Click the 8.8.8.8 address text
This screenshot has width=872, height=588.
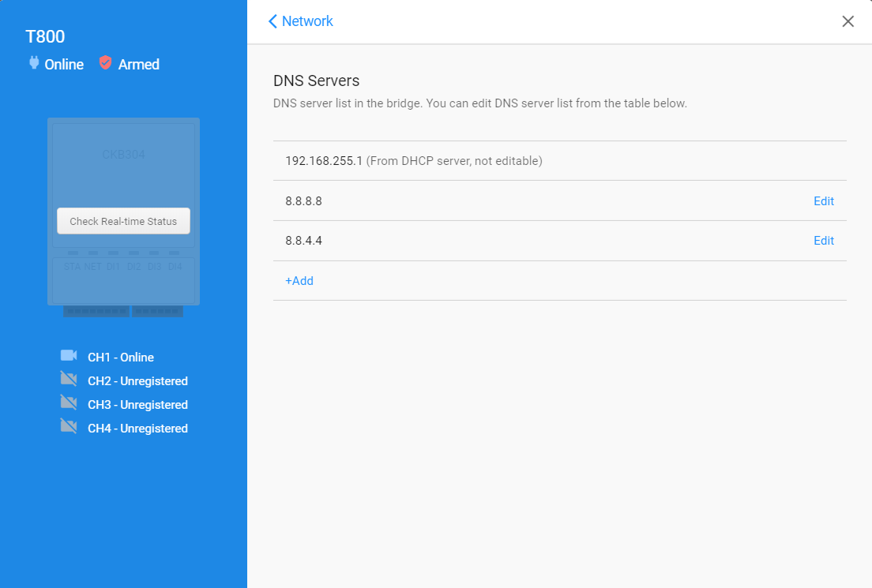pyautogui.click(x=303, y=201)
